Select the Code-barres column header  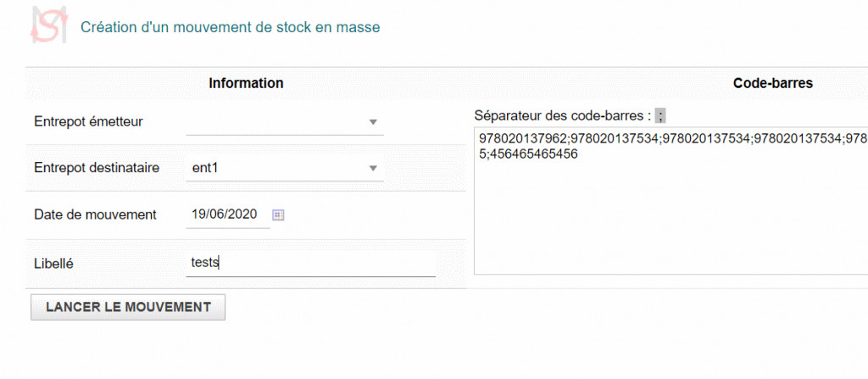pyautogui.click(x=773, y=83)
